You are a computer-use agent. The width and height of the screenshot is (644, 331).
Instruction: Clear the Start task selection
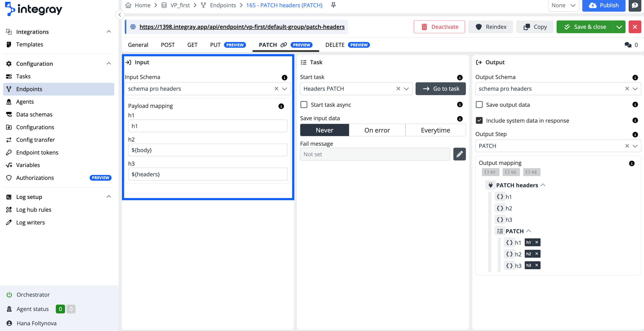coord(398,89)
